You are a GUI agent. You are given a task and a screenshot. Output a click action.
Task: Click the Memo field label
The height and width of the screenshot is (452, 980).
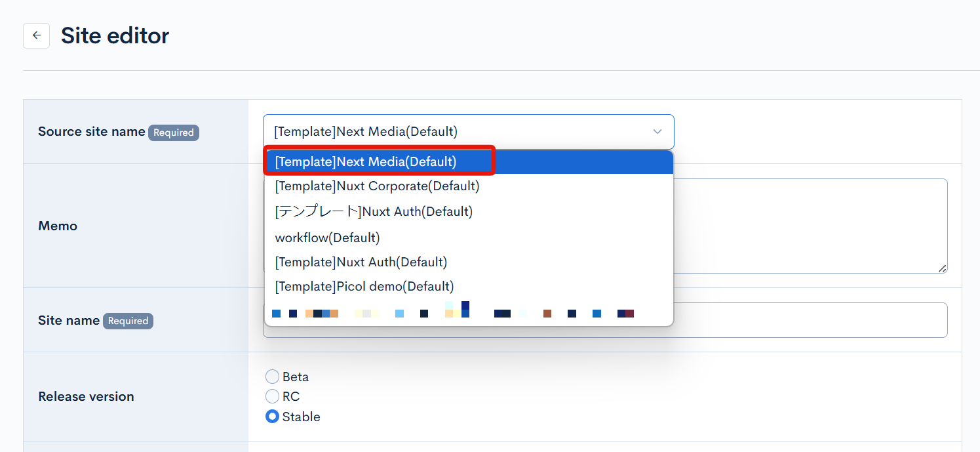(x=58, y=226)
